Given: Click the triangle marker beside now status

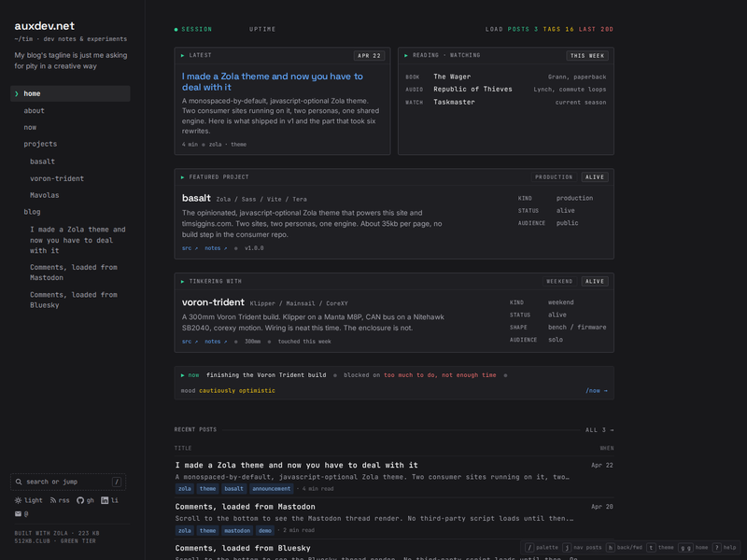Looking at the screenshot, I should click(182, 376).
